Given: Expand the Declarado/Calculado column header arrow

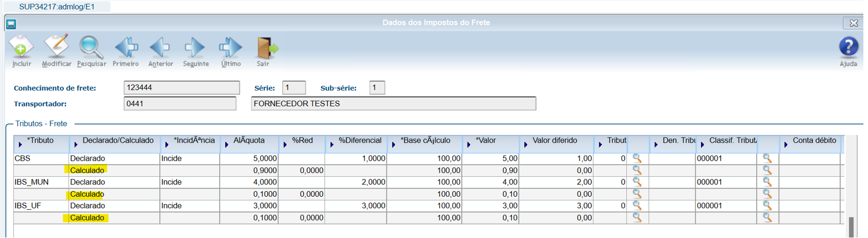Looking at the screenshot, I should (76, 145).
